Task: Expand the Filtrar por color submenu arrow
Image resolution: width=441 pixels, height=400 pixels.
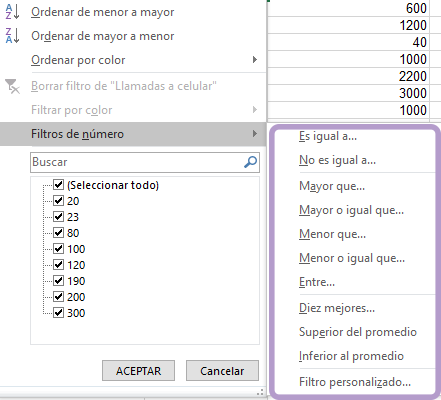Action: tap(255, 110)
